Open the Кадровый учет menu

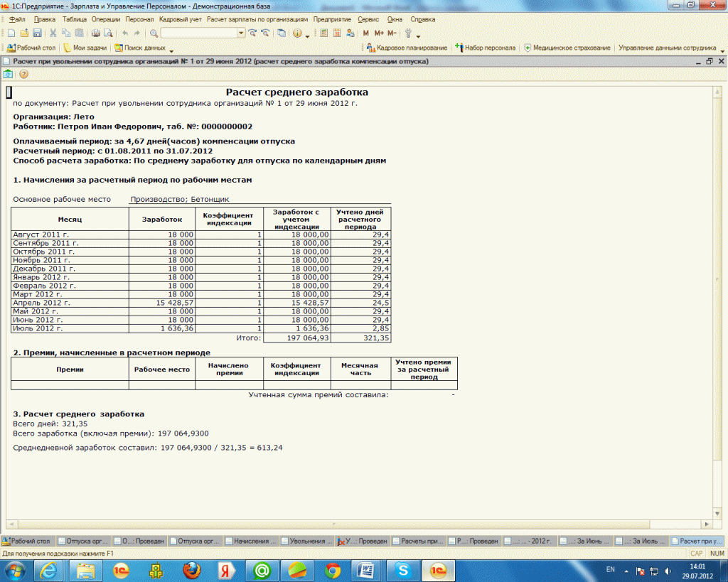[x=181, y=19]
